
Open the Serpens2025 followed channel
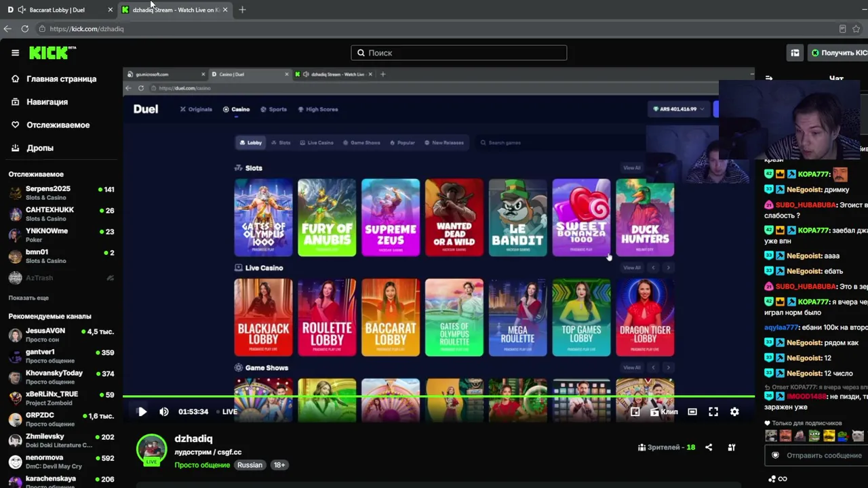[x=61, y=193]
